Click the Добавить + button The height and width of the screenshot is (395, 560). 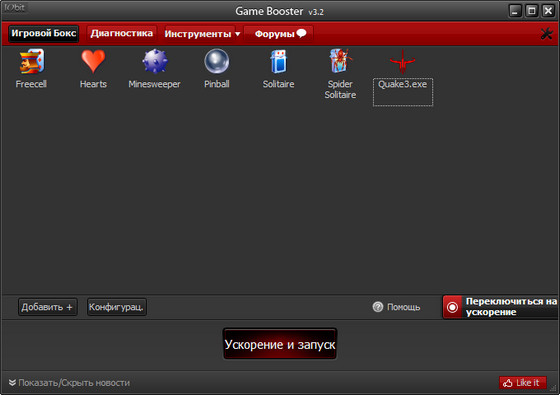pyautogui.click(x=48, y=307)
